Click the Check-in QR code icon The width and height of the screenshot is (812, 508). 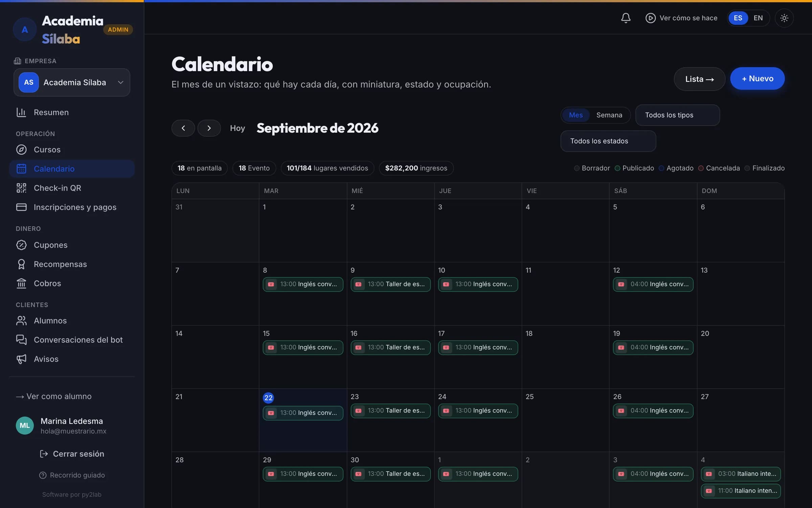[x=21, y=188]
